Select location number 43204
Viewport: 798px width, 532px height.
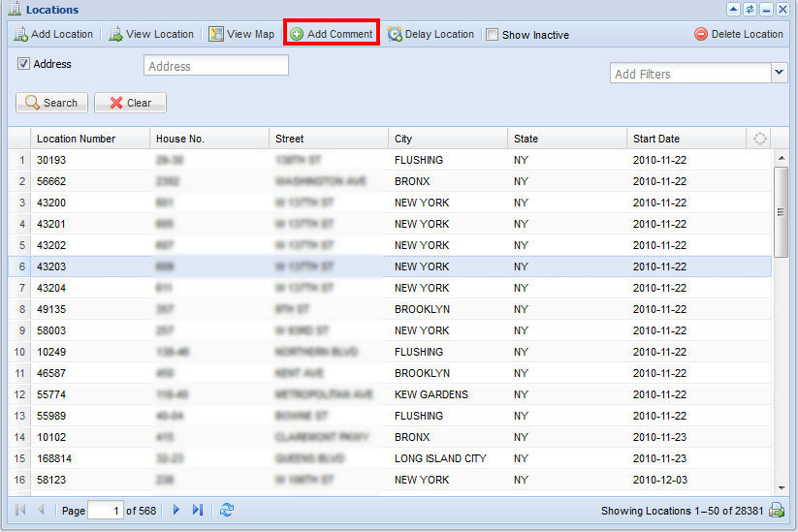click(x=51, y=289)
